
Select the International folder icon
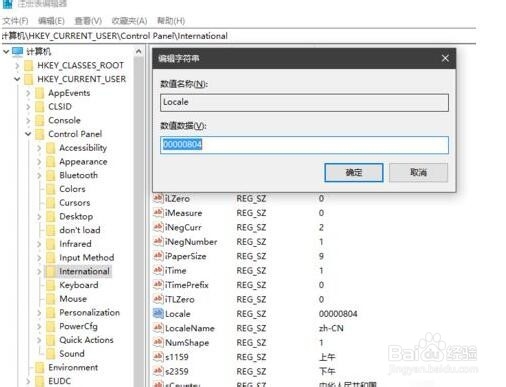(x=51, y=271)
